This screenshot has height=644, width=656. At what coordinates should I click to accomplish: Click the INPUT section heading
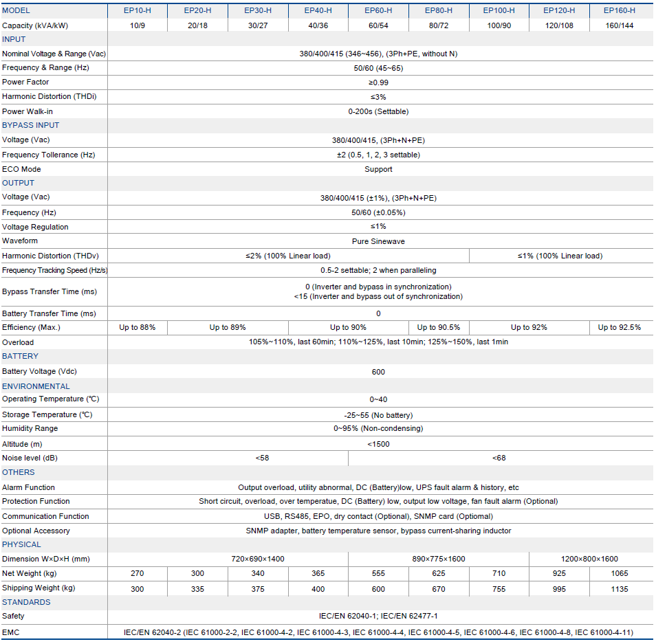click(x=14, y=39)
